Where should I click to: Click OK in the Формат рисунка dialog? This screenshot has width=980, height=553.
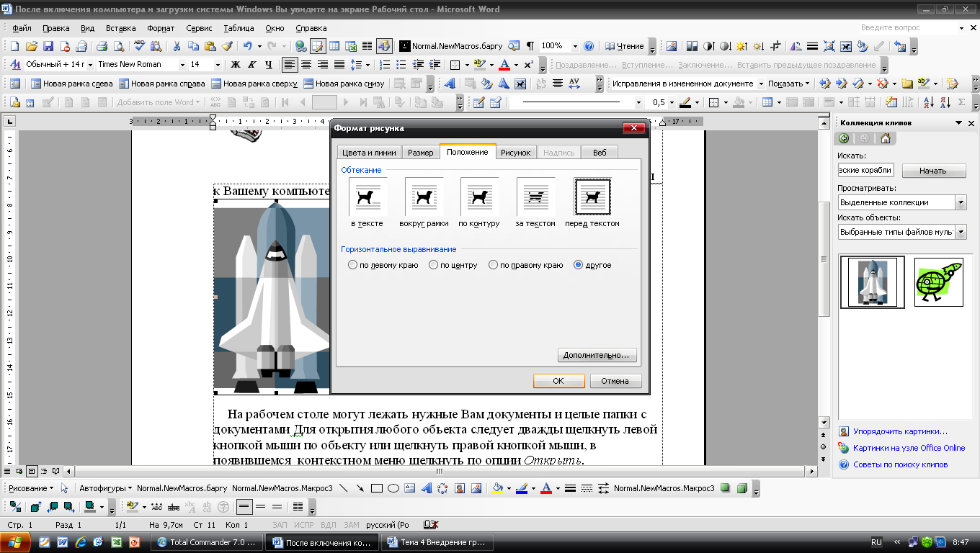(558, 381)
